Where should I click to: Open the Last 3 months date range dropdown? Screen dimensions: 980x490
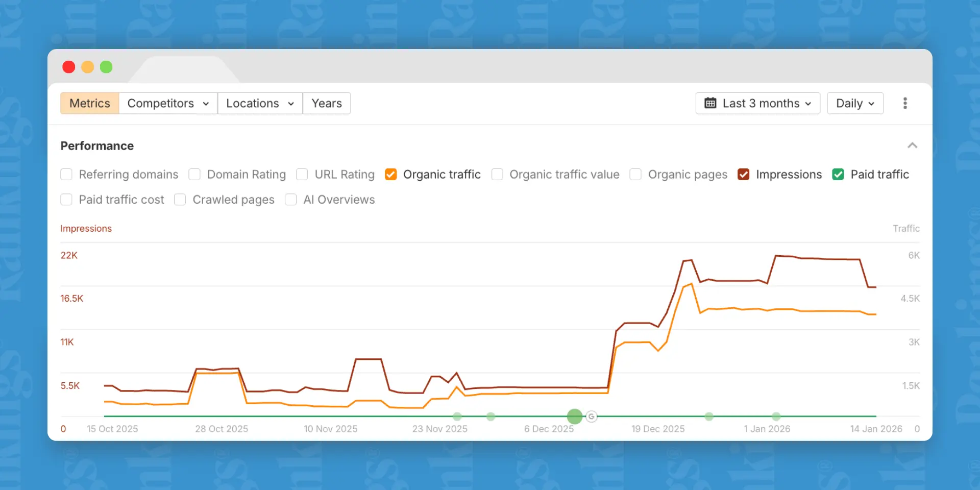(x=758, y=103)
